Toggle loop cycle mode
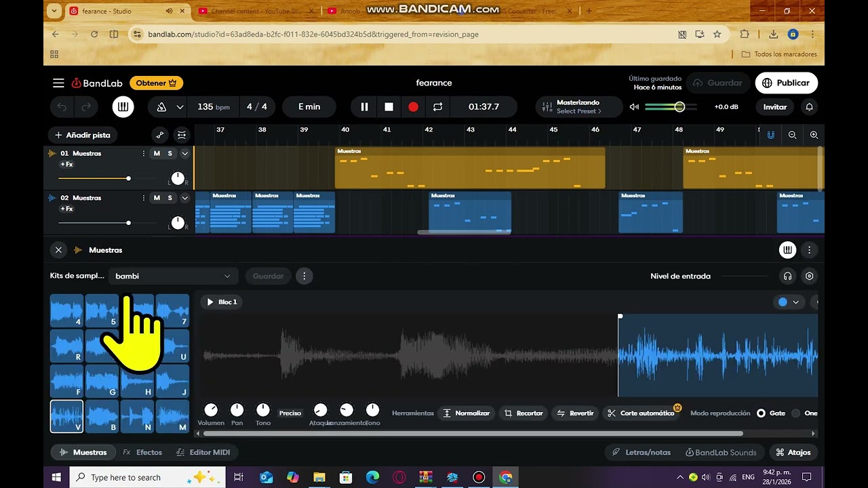Screen dimensions: 868x488 [x=437, y=106]
